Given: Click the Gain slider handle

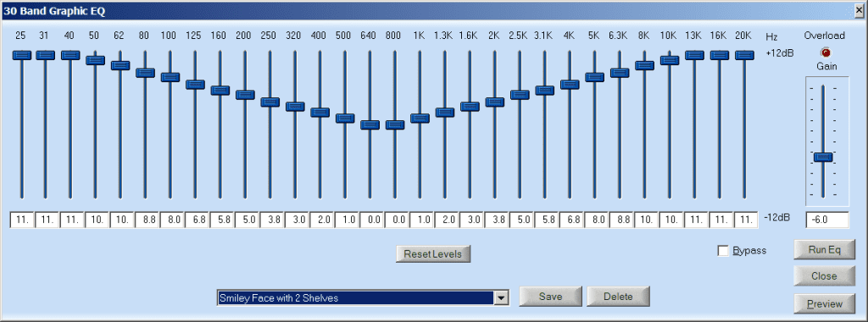Looking at the screenshot, I should click(x=823, y=157).
